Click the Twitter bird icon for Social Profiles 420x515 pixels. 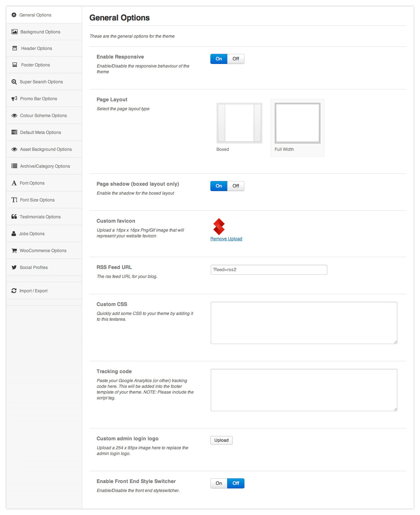pos(14,268)
